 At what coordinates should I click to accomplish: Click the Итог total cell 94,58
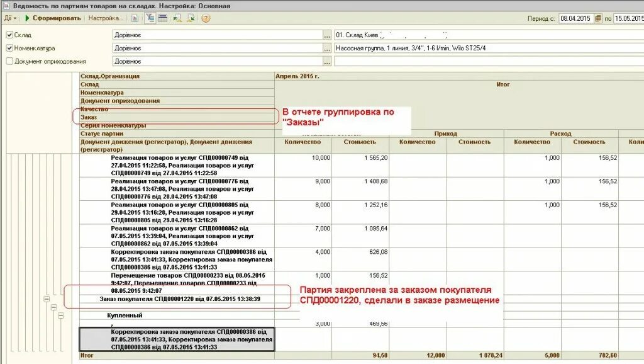[x=360, y=355]
